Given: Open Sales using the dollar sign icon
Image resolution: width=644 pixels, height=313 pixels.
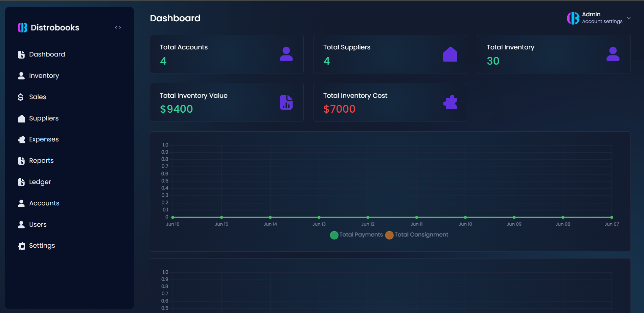Looking at the screenshot, I should [x=21, y=97].
